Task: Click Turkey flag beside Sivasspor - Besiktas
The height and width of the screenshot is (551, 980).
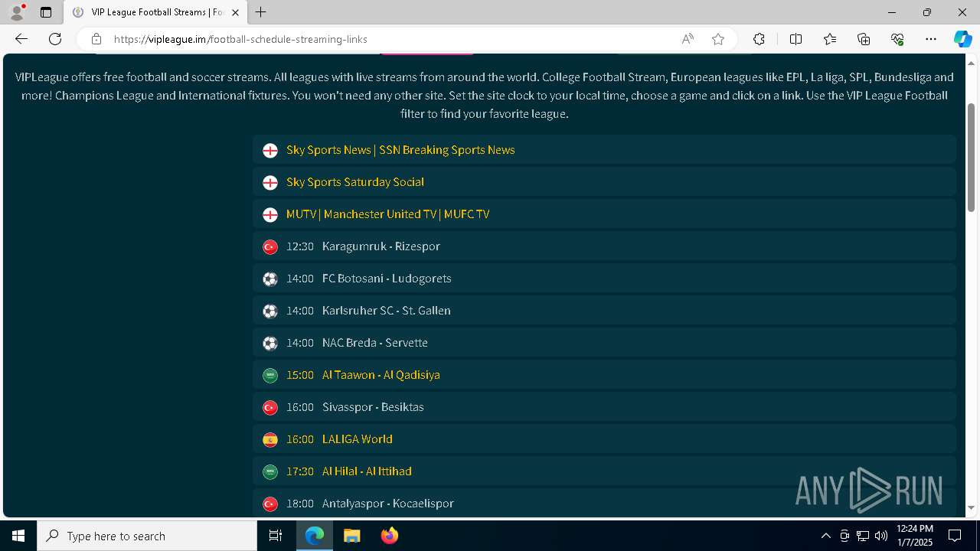Action: [x=270, y=408]
